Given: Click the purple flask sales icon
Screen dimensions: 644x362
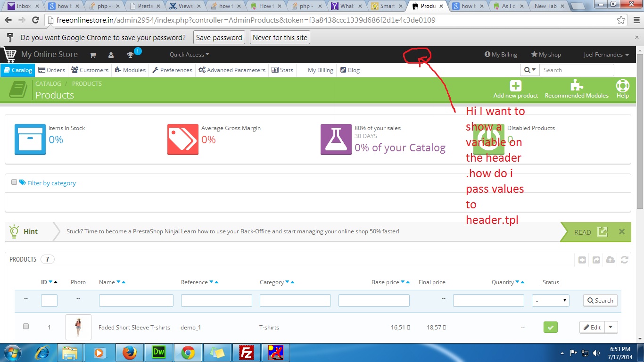Looking at the screenshot, I should (x=336, y=140).
